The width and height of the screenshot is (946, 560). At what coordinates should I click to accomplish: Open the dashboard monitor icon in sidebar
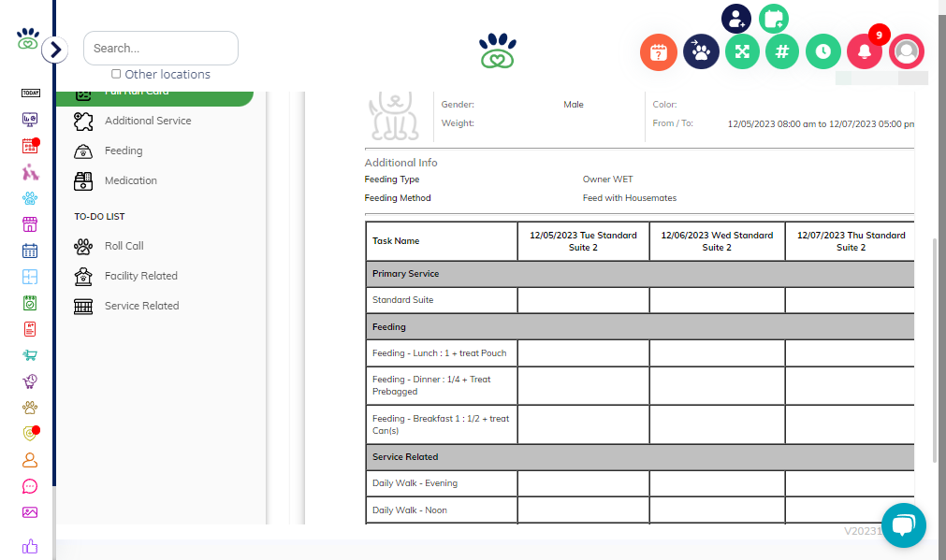pos(30,120)
